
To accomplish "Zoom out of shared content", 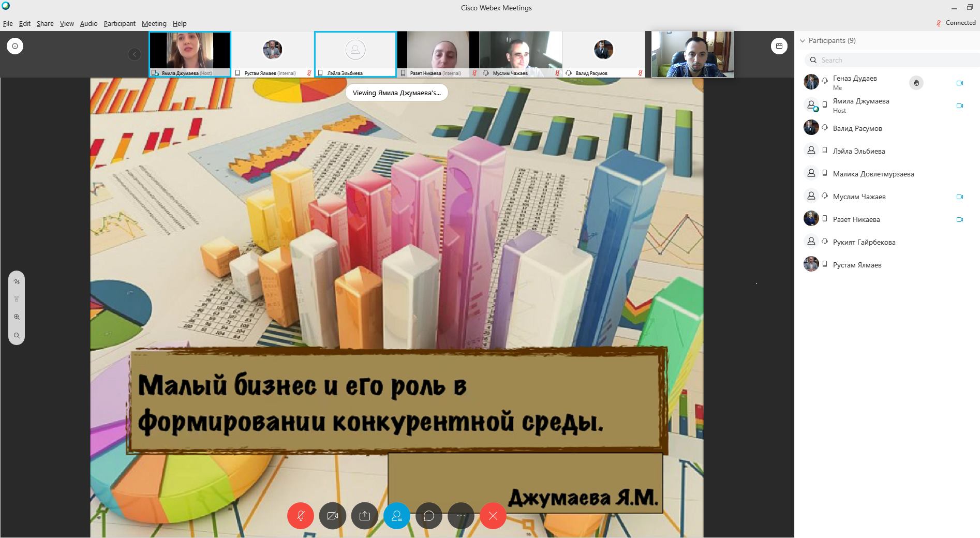I will coord(17,335).
